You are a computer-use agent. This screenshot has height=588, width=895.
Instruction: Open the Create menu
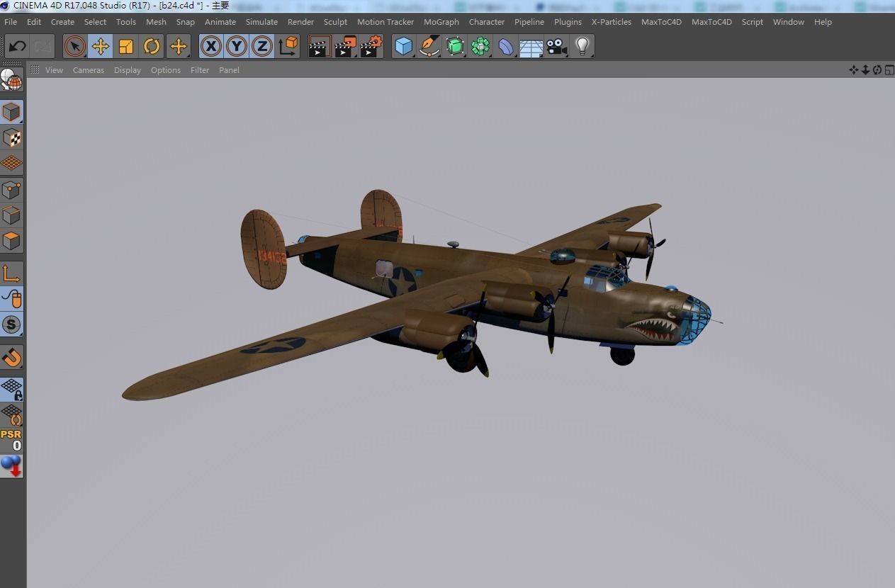(x=62, y=22)
